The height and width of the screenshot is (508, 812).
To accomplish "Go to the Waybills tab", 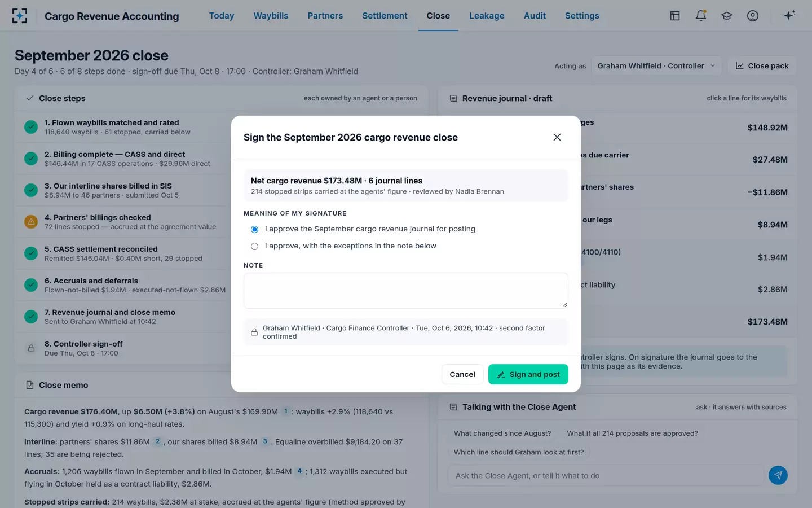I will pyautogui.click(x=271, y=16).
